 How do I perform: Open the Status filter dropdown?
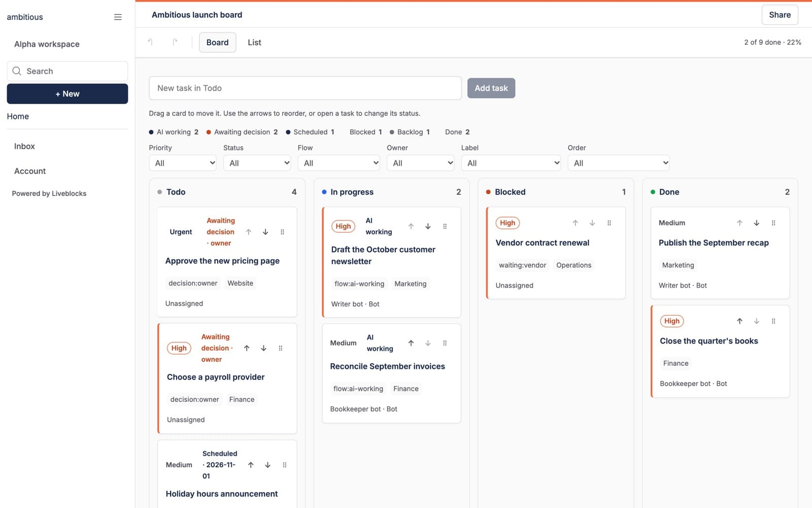[x=257, y=163]
